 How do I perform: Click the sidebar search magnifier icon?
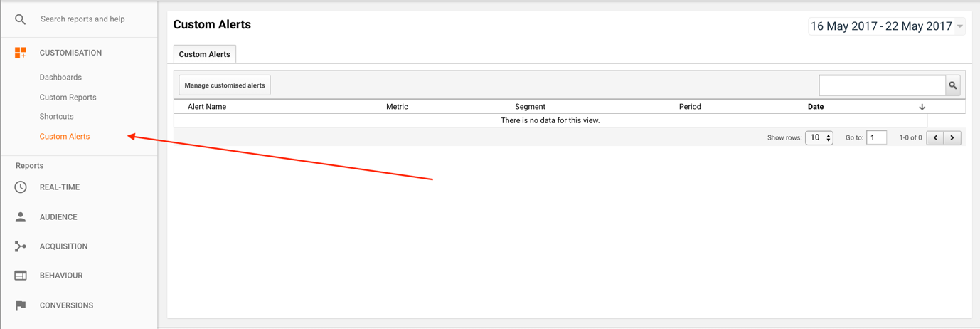click(x=20, y=19)
